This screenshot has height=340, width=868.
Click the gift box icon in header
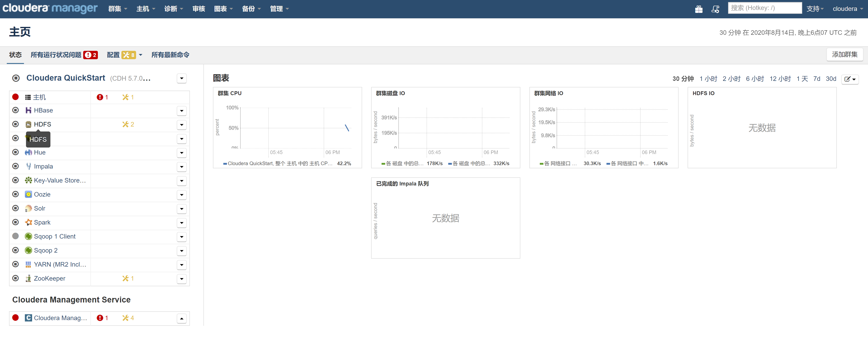pos(698,9)
